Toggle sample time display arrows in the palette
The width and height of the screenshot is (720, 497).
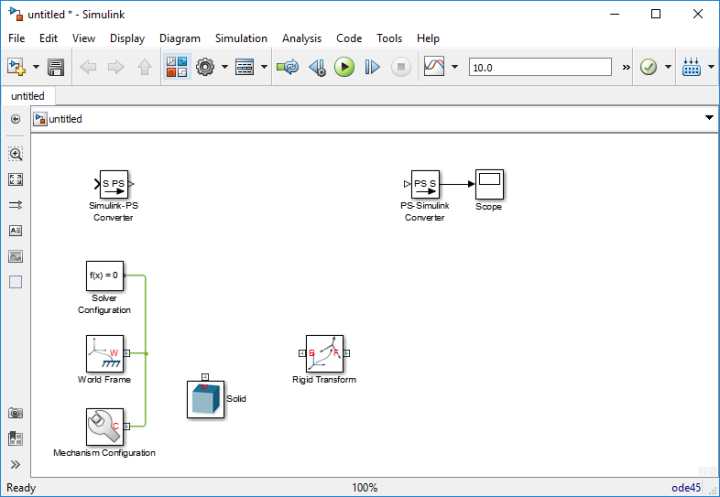pos(16,205)
